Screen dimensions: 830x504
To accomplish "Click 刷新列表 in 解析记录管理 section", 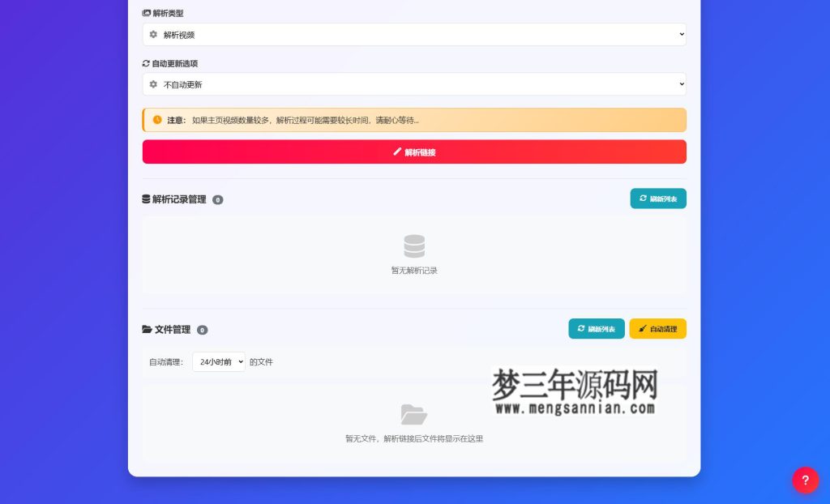I will click(658, 198).
